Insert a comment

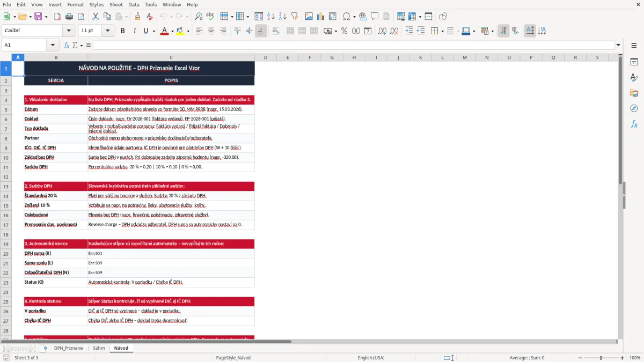click(375, 17)
